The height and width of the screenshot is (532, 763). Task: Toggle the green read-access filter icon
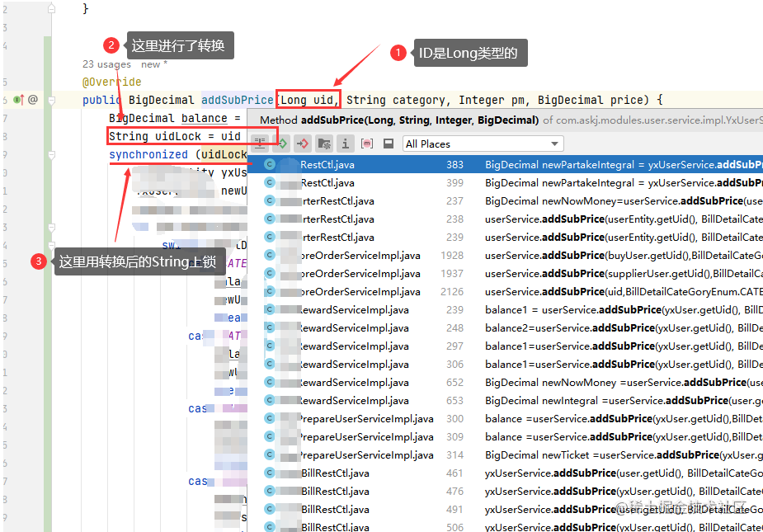coord(282,144)
